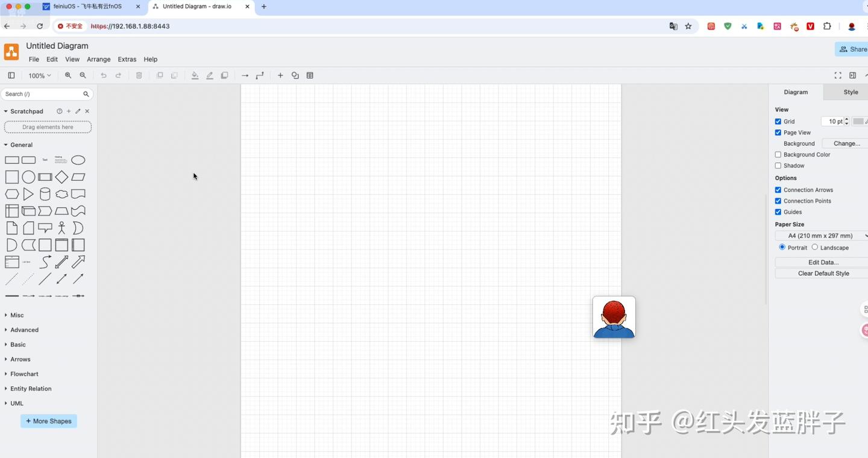Select the Cylinder shape
Viewport: 868px width, 458px height.
(45, 194)
